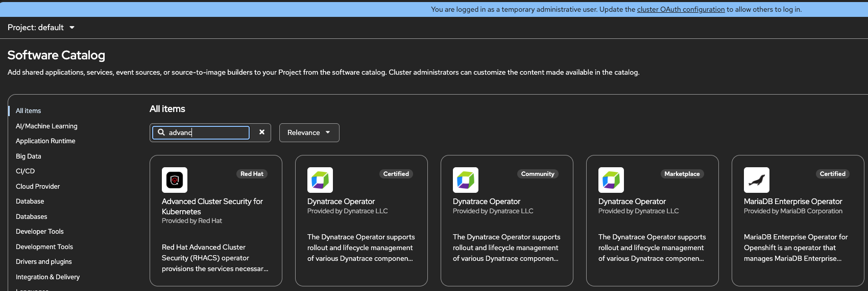Open the Certified Dynatrace Operator title
This screenshot has height=291, width=868.
[x=341, y=202]
